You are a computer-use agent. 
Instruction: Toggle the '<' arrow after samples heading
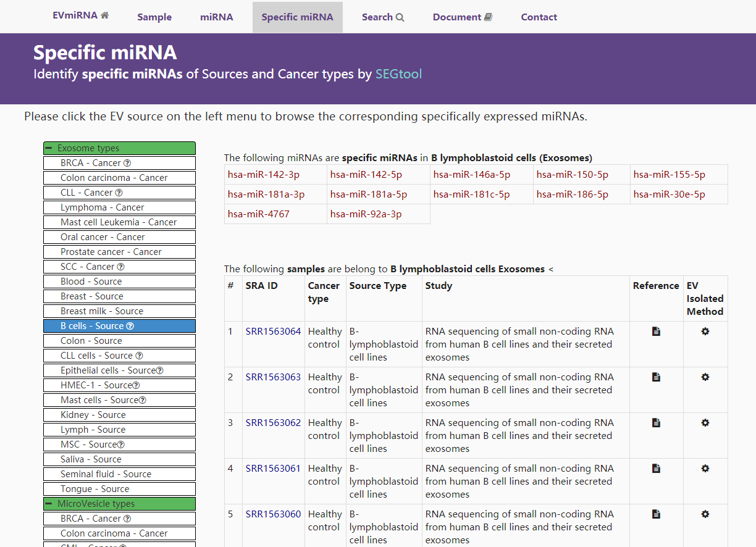click(x=551, y=269)
